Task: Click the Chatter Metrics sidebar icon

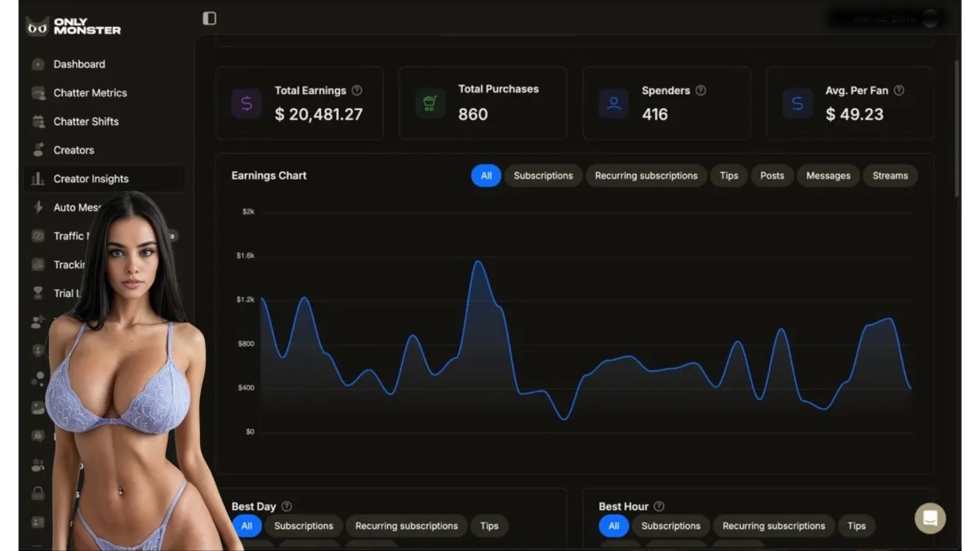Action: pos(38,93)
